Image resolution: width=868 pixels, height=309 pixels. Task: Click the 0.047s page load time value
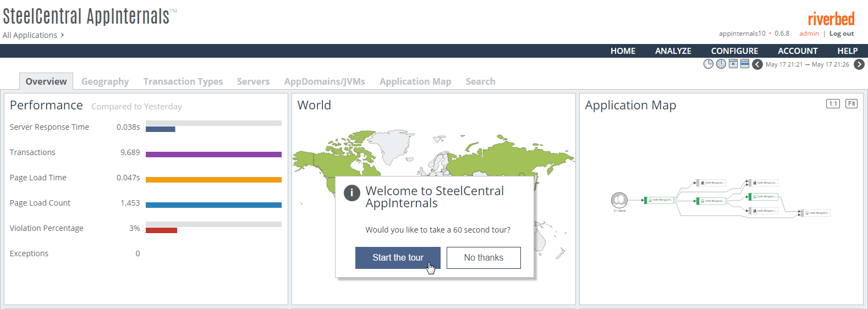point(128,178)
